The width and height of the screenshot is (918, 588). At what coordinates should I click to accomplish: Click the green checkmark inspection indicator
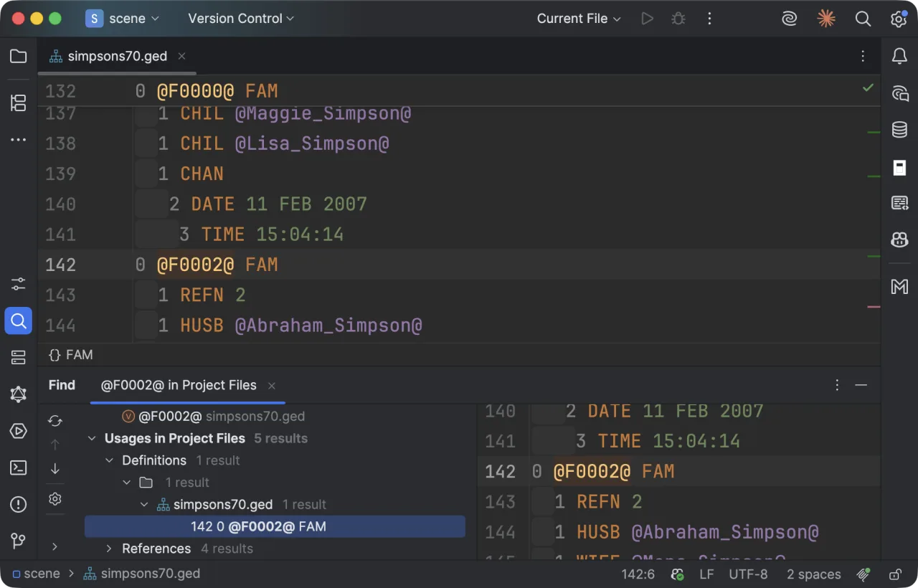(868, 87)
